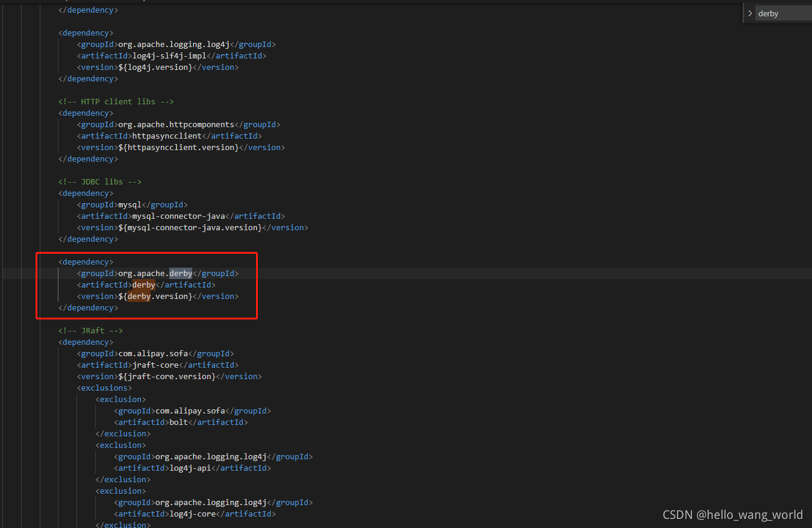Click the "<!-- JRaft -->" comment
The image size is (812, 528).
click(90, 331)
